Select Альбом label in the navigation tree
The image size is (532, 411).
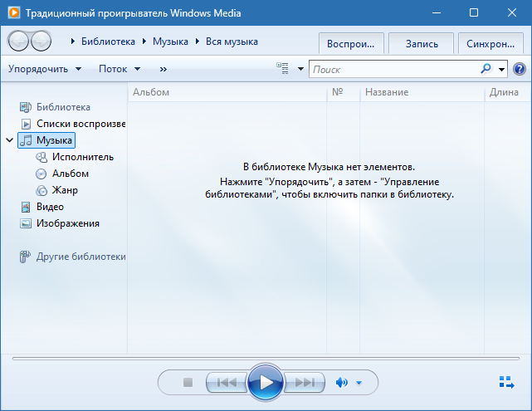(71, 174)
